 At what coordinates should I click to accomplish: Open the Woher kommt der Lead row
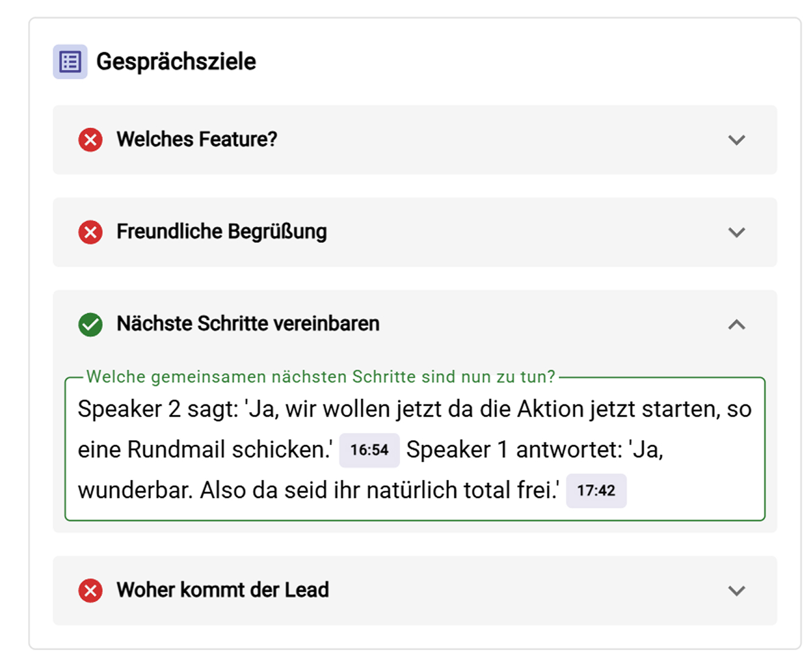tap(415, 590)
